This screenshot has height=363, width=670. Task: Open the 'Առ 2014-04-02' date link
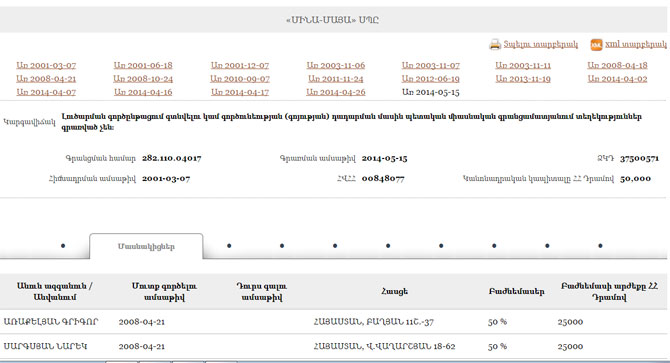pyautogui.click(x=617, y=79)
